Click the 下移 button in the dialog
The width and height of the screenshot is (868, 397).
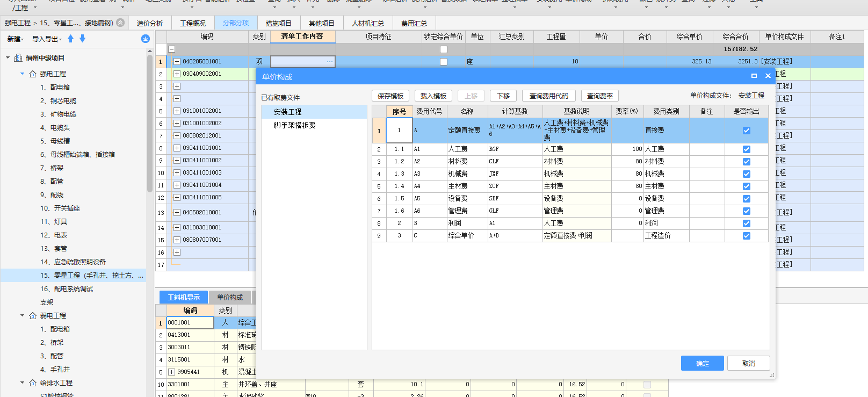pos(503,96)
